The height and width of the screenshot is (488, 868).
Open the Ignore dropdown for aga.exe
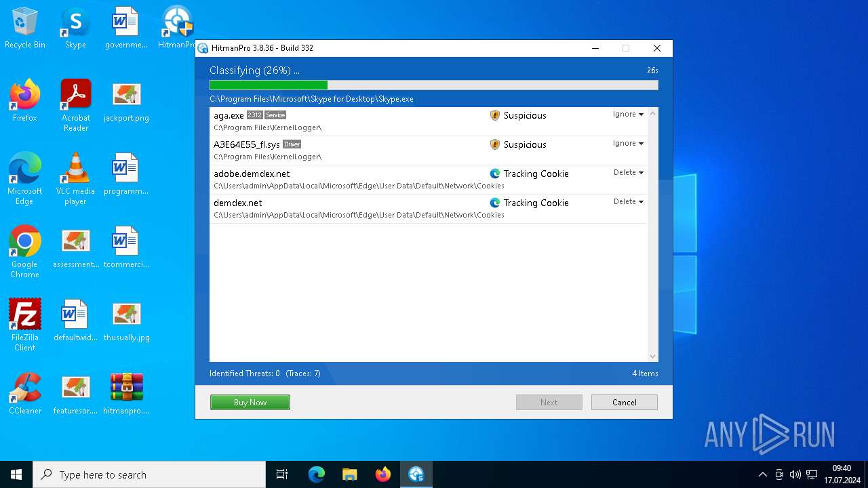tap(628, 114)
